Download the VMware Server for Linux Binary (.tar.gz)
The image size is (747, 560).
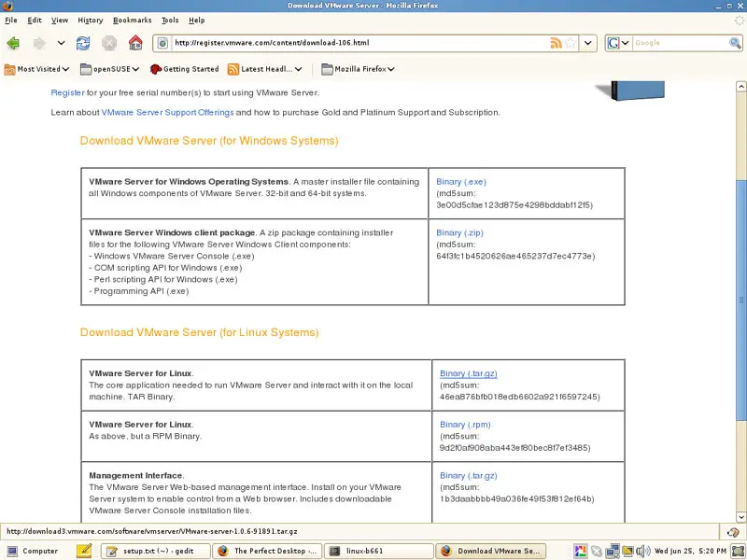pyautogui.click(x=469, y=373)
